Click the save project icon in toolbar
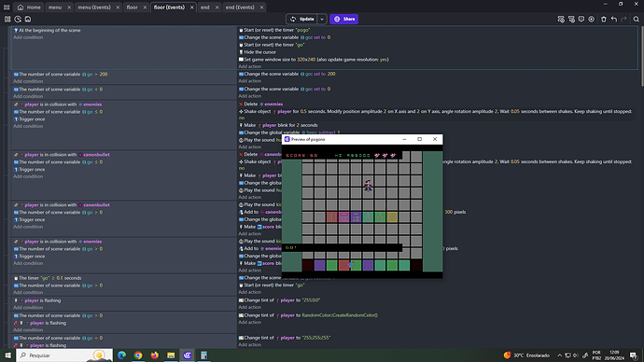This screenshot has height=362, width=644. [x=28, y=19]
